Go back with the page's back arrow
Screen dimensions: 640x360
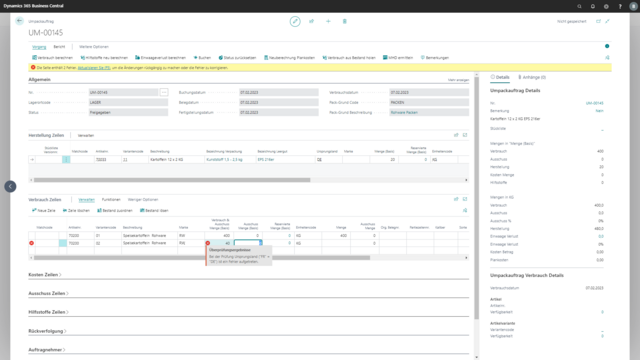point(19,21)
